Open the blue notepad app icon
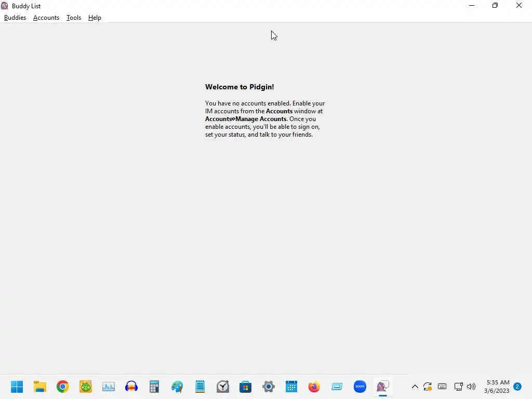This screenshot has height=399, width=532. tap(200, 387)
